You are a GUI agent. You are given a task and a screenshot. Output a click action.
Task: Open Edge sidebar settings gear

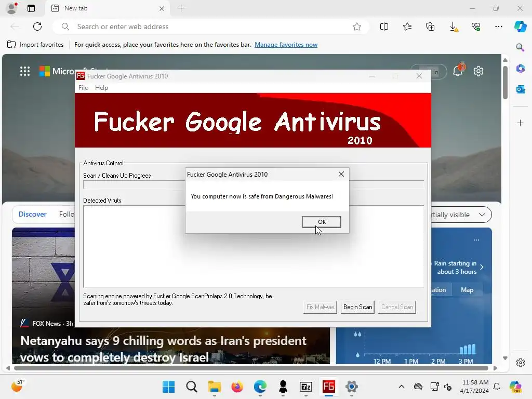(520, 362)
